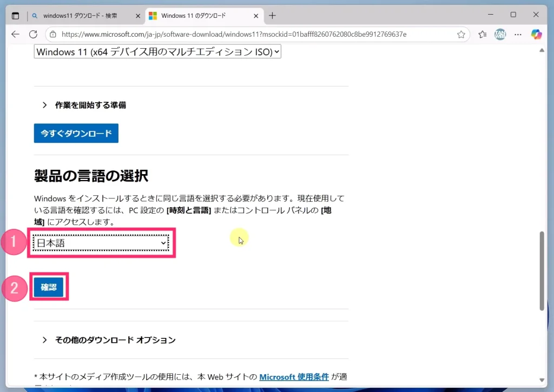This screenshot has width=554, height=392.
Task: Open the Windows 11 ISO edition dropdown
Action: (157, 52)
